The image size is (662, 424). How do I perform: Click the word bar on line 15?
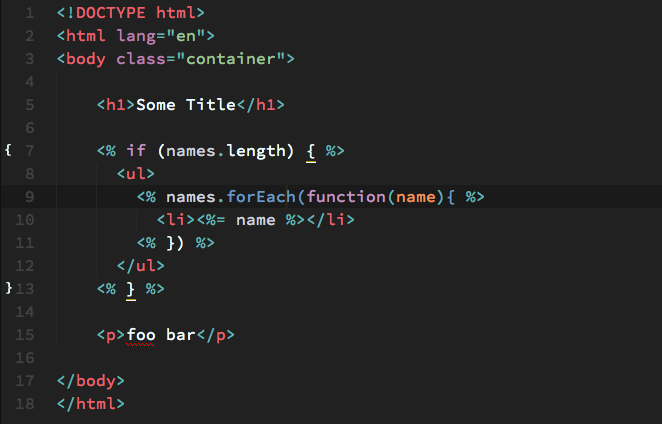180,335
